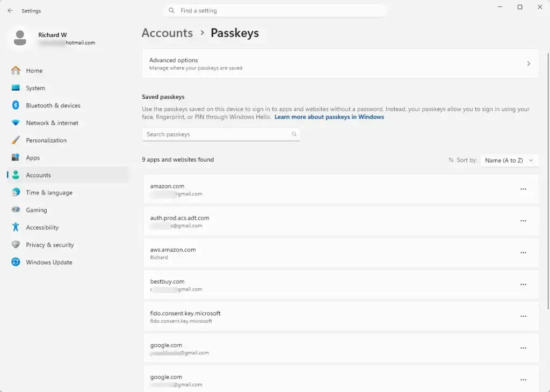Click the '9 apps and websites found' text

pyautogui.click(x=178, y=159)
